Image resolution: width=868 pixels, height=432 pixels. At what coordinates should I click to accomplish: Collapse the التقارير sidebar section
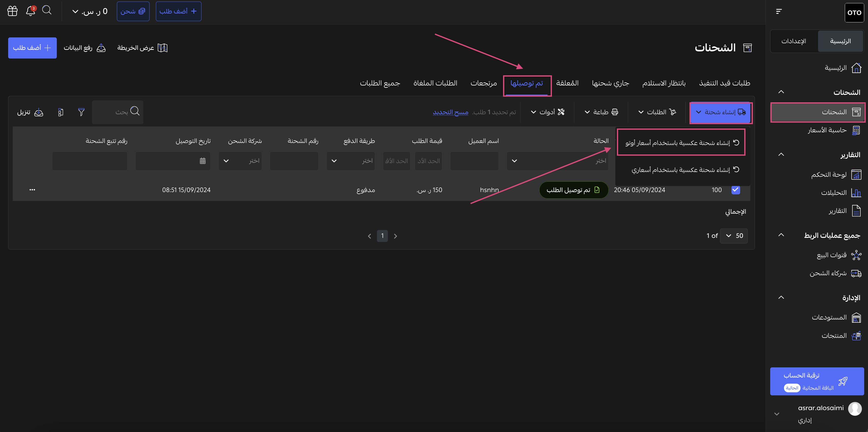[781, 154]
